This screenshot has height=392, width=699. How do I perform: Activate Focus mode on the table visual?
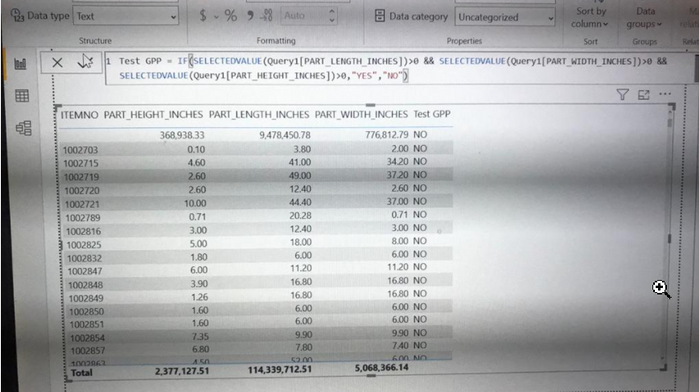click(x=644, y=95)
